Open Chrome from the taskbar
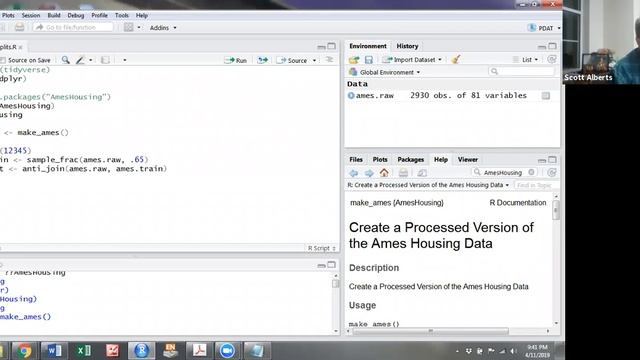The height and width of the screenshot is (360, 640). point(24,351)
